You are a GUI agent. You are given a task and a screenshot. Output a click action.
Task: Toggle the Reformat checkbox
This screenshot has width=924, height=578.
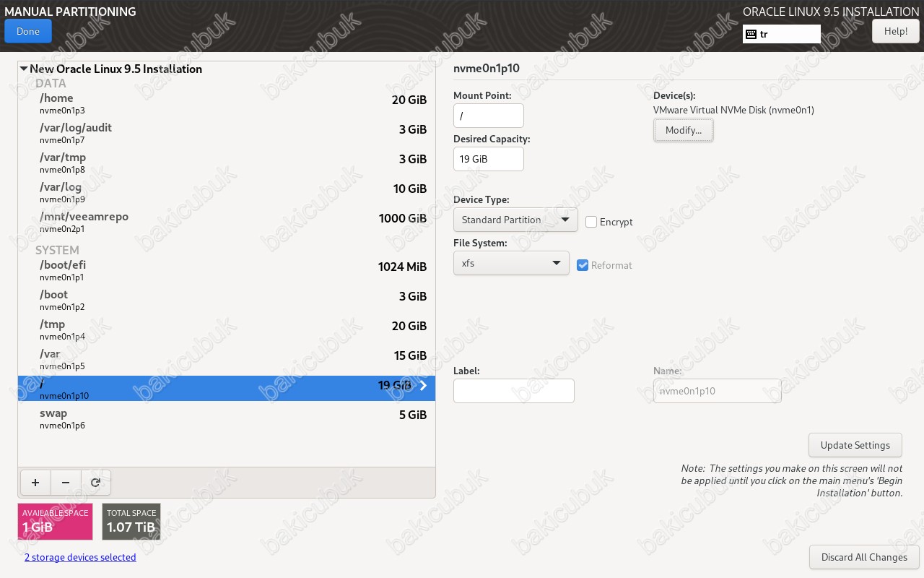(x=583, y=265)
